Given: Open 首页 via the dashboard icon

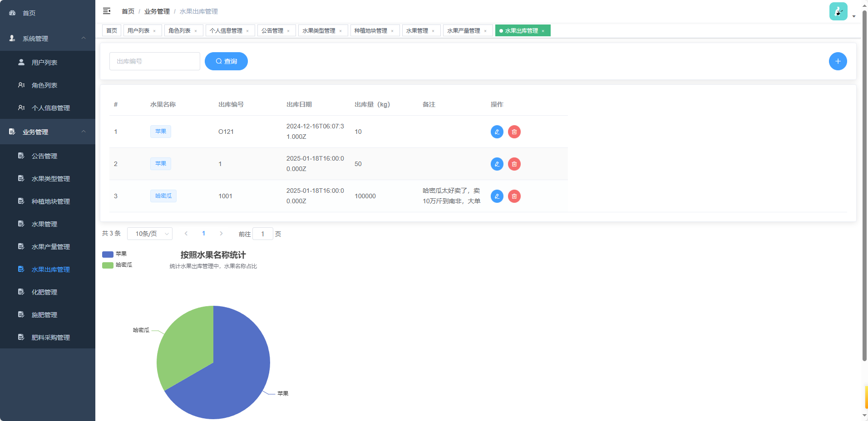Looking at the screenshot, I should (x=12, y=12).
